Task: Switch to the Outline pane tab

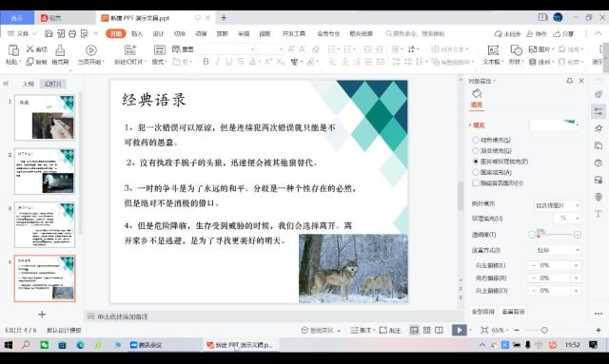Action: click(x=28, y=84)
